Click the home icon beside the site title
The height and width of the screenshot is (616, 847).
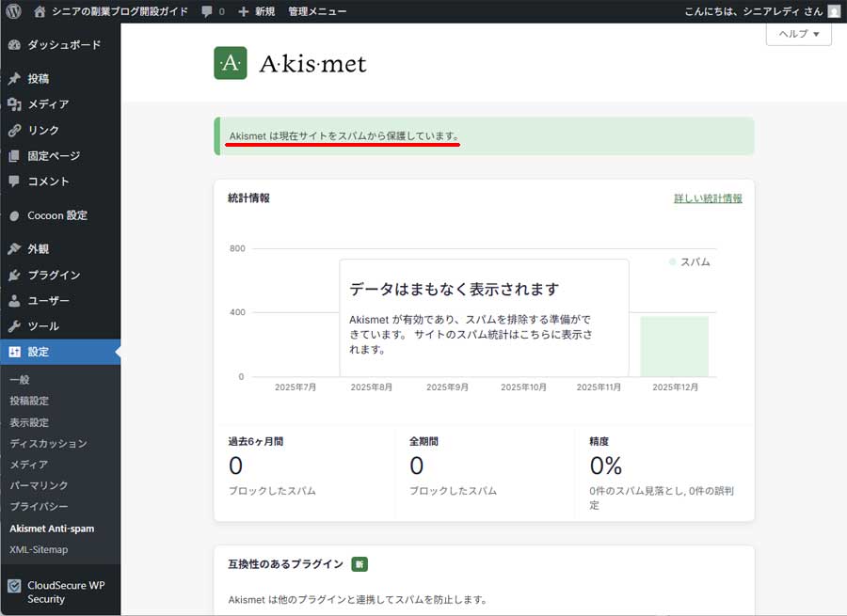40,10
